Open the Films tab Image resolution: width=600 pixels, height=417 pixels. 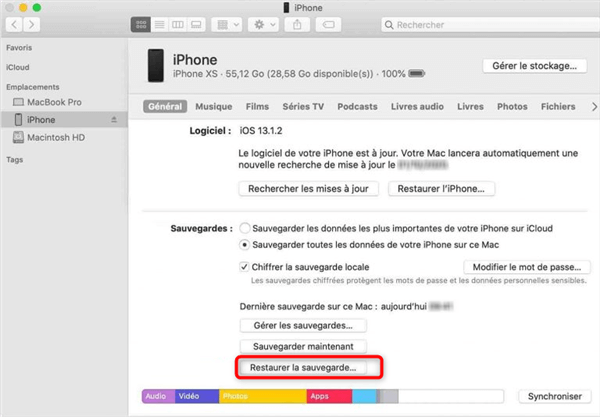(257, 106)
